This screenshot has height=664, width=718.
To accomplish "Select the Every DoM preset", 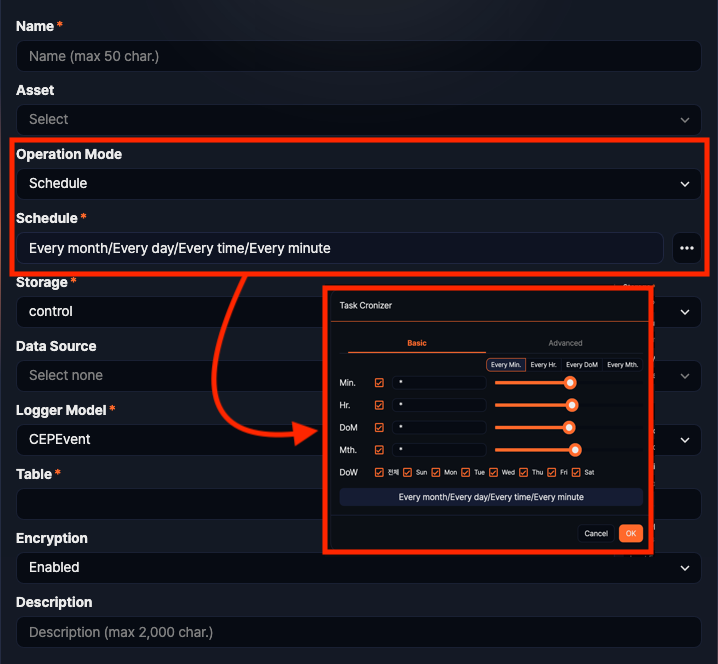I will tap(582, 365).
